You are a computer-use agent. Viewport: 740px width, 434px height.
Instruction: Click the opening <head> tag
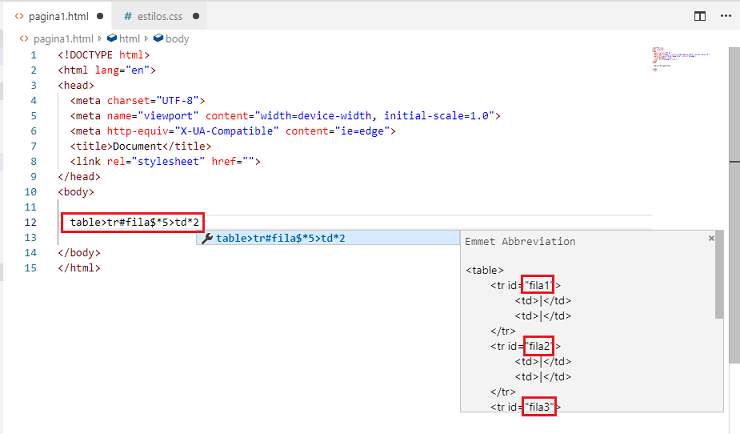click(76, 85)
